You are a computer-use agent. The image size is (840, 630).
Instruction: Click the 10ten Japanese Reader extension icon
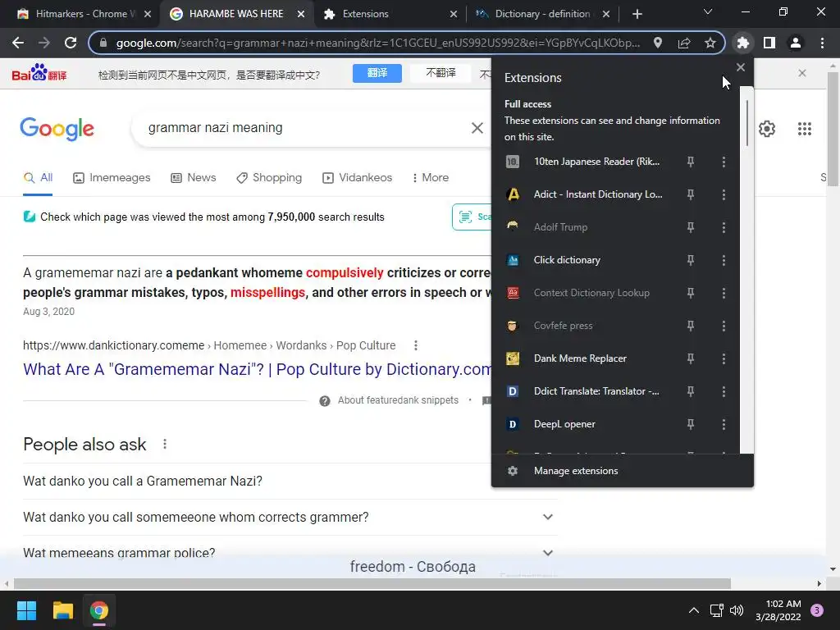click(x=513, y=162)
